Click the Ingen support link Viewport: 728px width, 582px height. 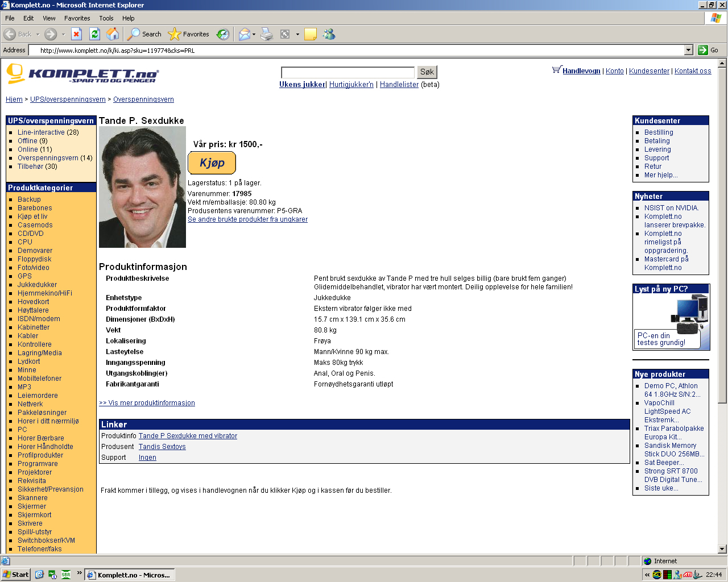(147, 458)
